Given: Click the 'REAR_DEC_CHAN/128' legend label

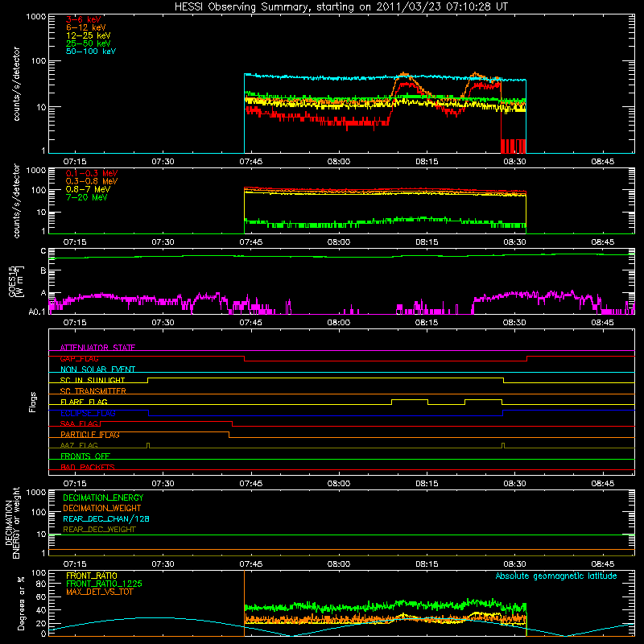Looking at the screenshot, I should [x=106, y=518].
